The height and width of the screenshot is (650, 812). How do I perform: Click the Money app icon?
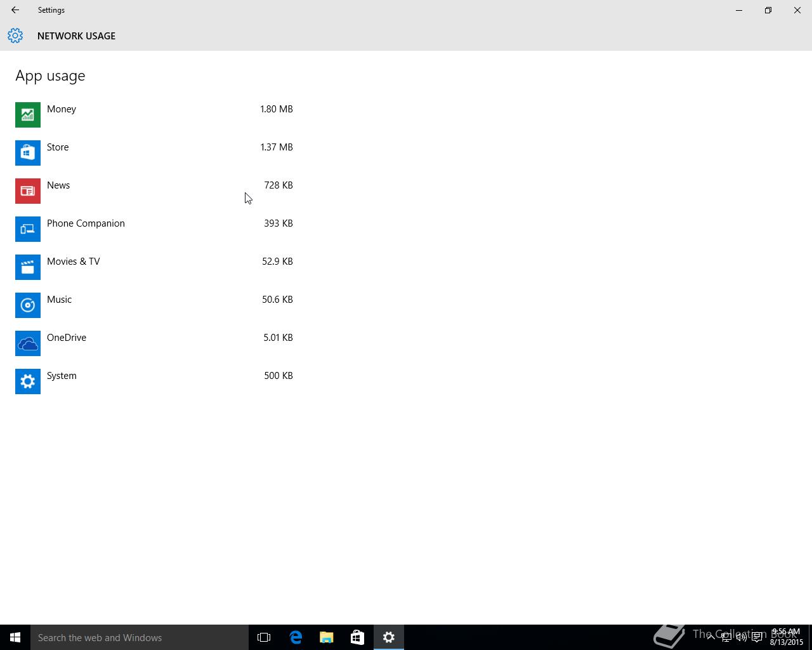point(28,115)
